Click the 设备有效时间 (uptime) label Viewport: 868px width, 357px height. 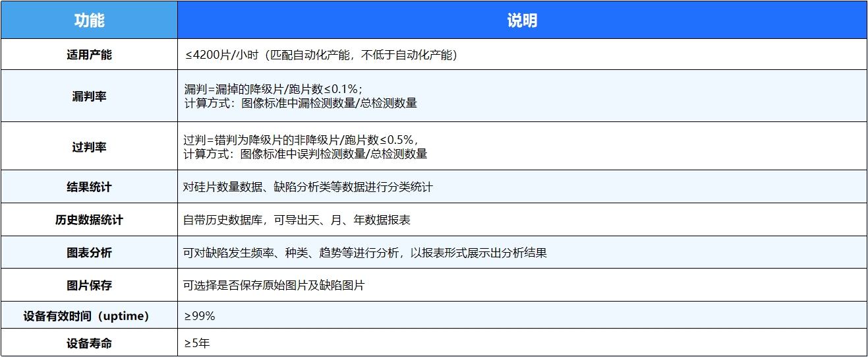click(89, 316)
